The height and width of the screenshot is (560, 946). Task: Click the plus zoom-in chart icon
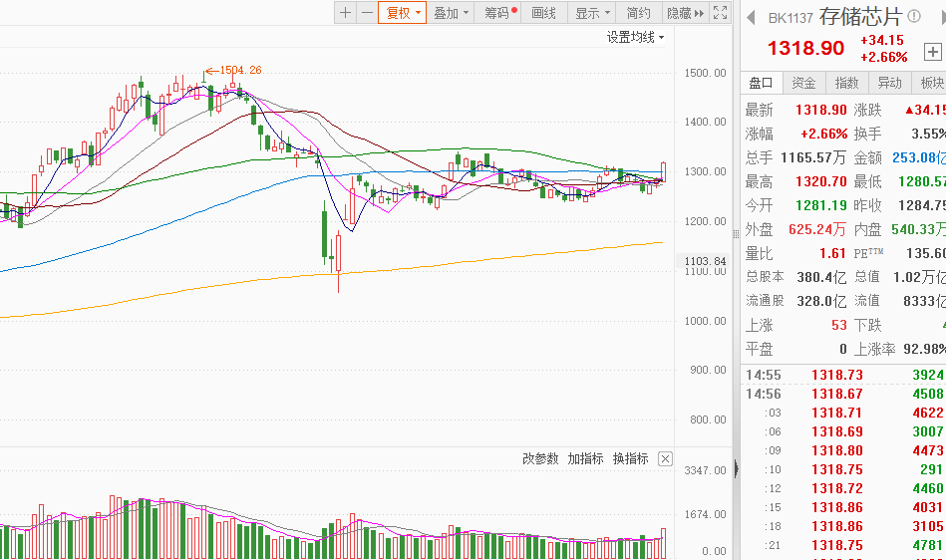click(345, 13)
